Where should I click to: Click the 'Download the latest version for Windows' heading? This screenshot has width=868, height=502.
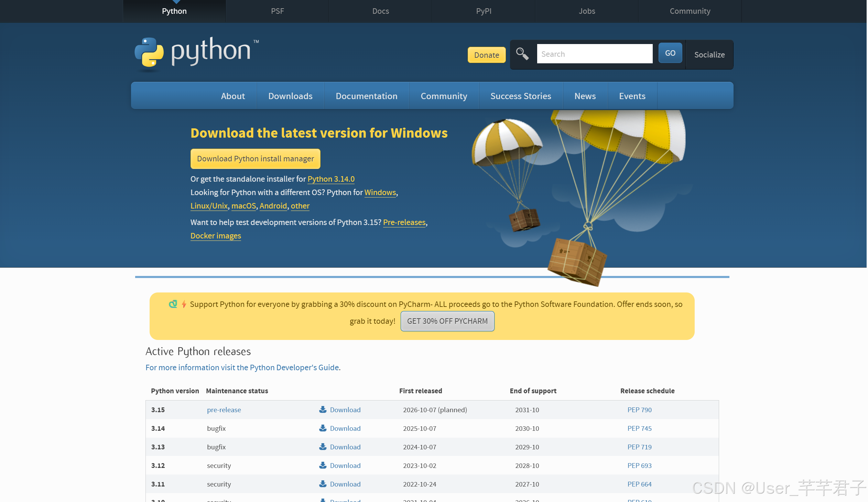pos(319,133)
